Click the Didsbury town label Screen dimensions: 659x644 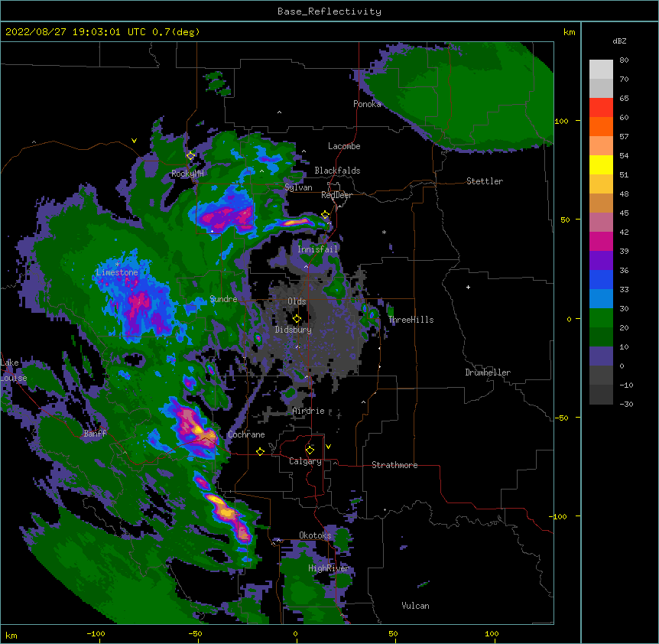click(x=294, y=330)
